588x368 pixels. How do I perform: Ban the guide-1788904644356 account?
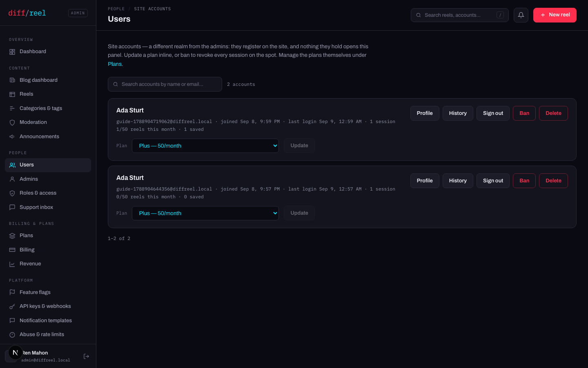[524, 181]
